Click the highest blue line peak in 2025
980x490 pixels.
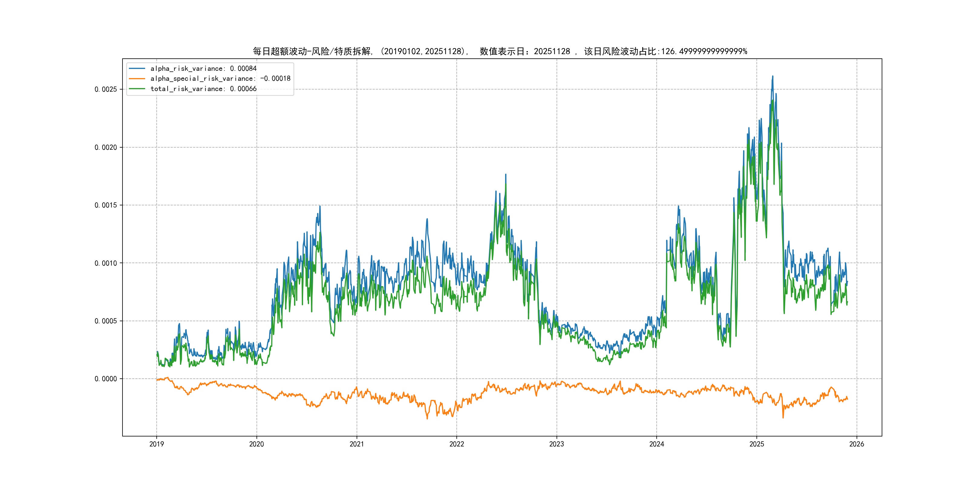772,77
